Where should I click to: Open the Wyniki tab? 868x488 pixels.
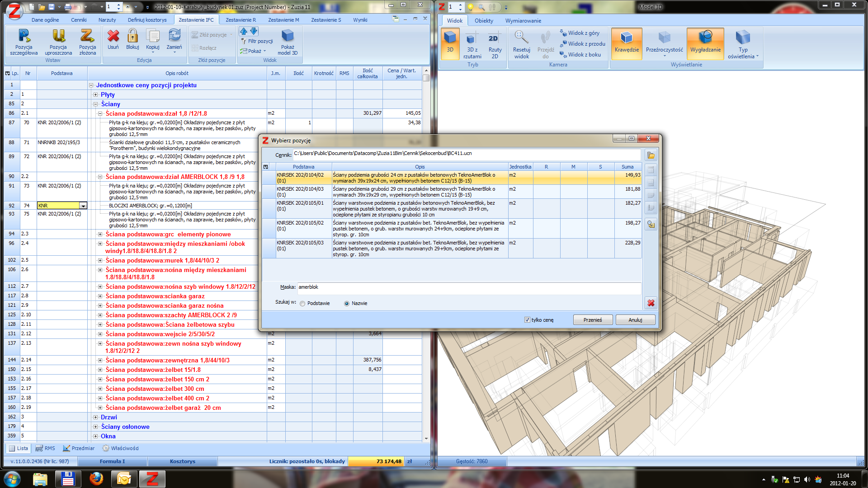point(360,20)
